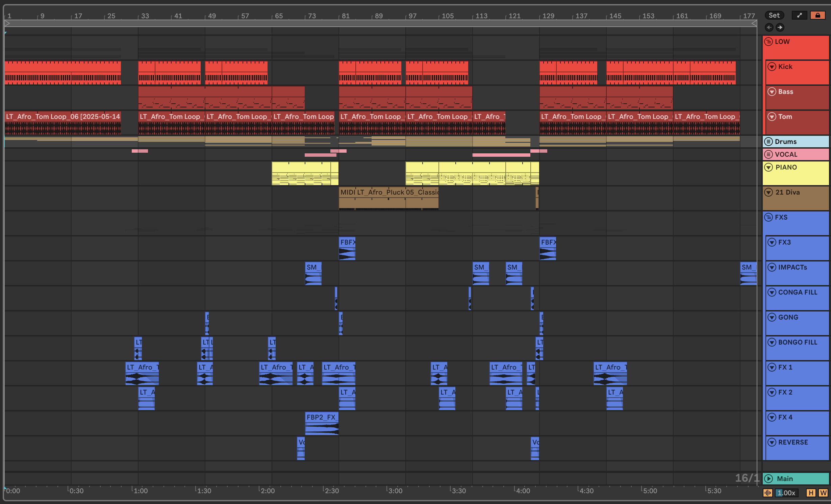Click the FBP2_FX clip on FX 4
Viewport: 831px width, 504px height.
pyautogui.click(x=321, y=417)
